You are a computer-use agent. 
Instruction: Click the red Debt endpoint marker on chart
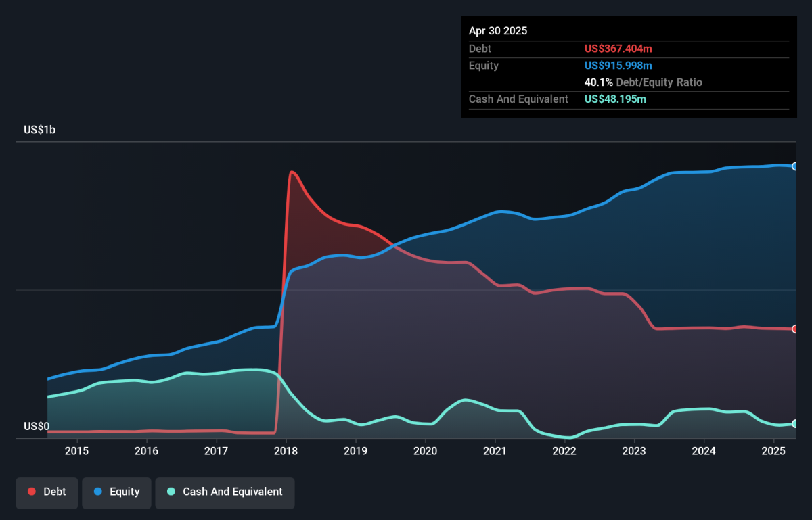[x=795, y=329]
